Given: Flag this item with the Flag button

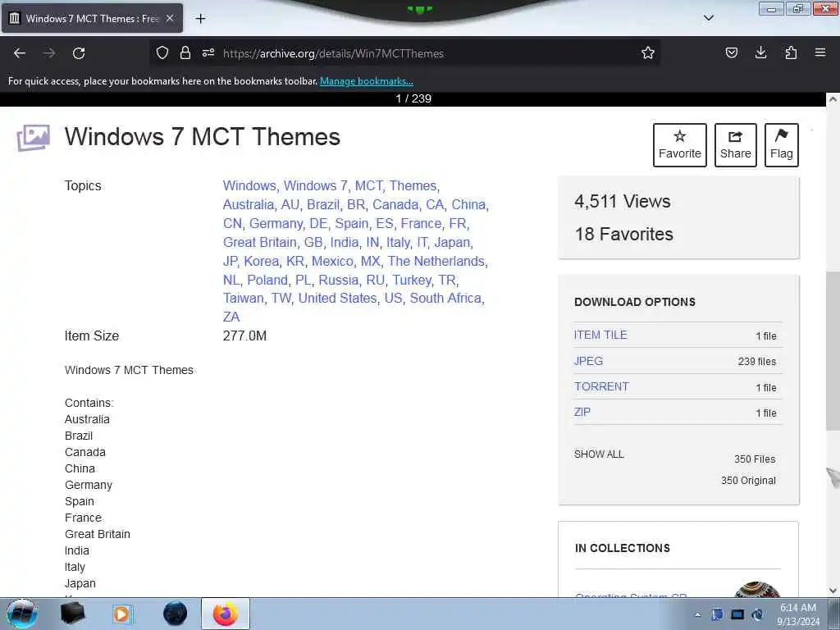Looking at the screenshot, I should 782,145.
